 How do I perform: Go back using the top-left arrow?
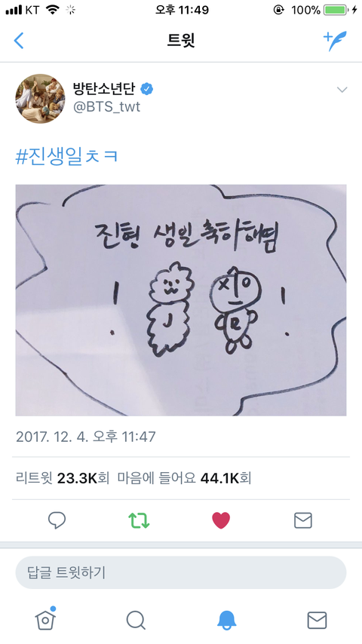(19, 41)
